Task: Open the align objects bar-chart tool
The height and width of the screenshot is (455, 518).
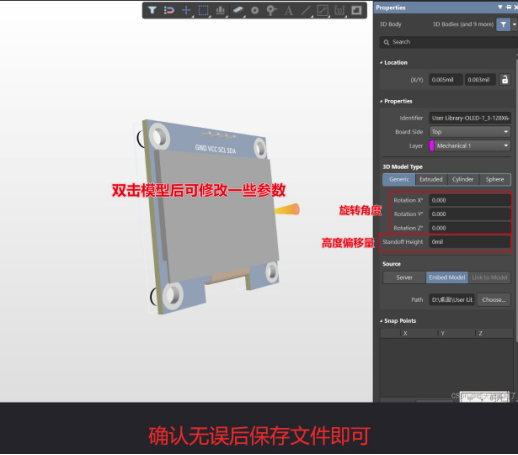Action: click(220, 10)
